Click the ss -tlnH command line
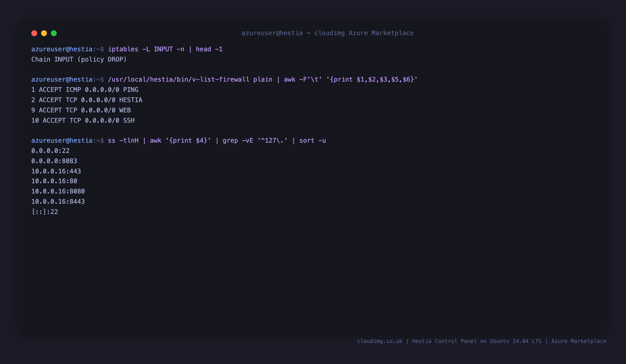 [179, 140]
